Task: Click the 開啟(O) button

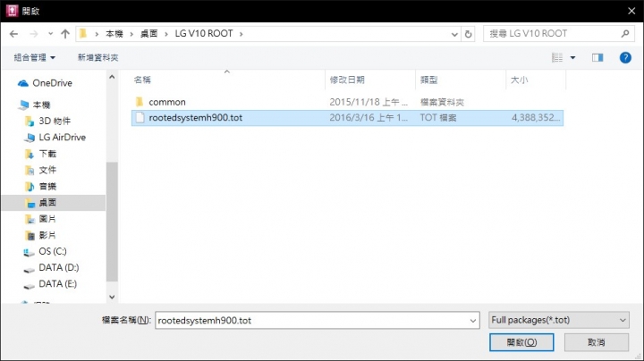Action: [521, 342]
